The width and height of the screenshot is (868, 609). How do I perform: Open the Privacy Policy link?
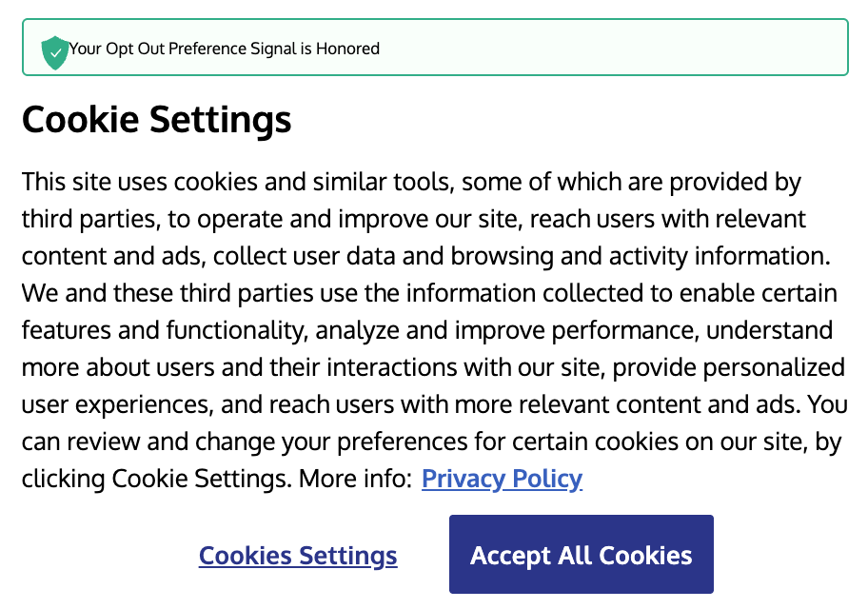pos(502,478)
